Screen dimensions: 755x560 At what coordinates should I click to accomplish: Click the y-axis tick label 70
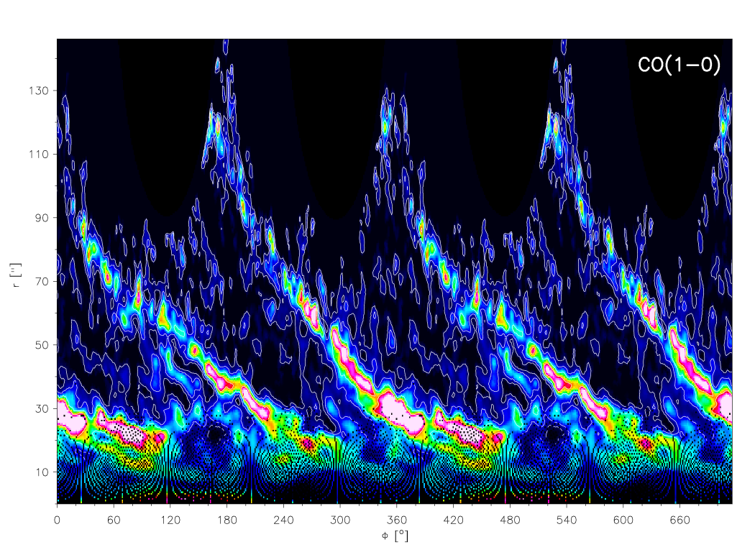[42, 282]
